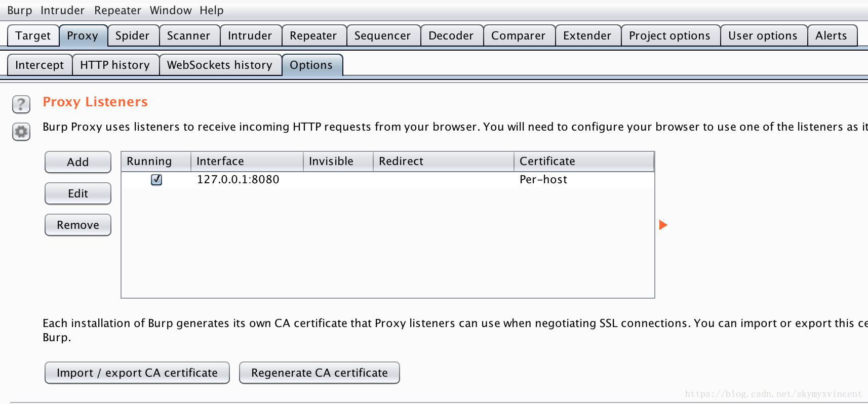The height and width of the screenshot is (404, 868).
Task: Switch to the Spider tab
Action: (x=132, y=35)
